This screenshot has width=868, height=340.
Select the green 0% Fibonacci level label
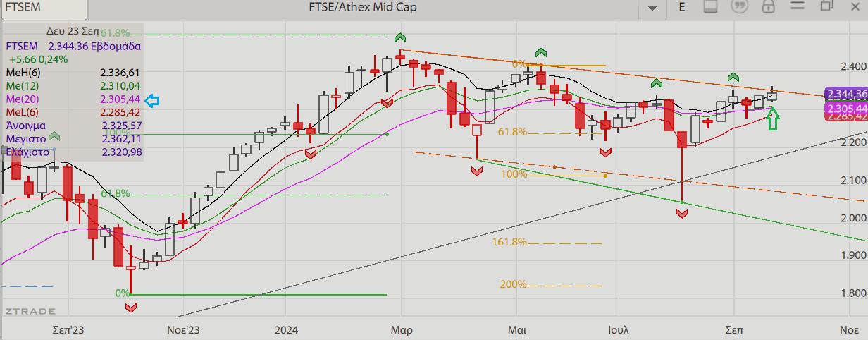point(123,293)
